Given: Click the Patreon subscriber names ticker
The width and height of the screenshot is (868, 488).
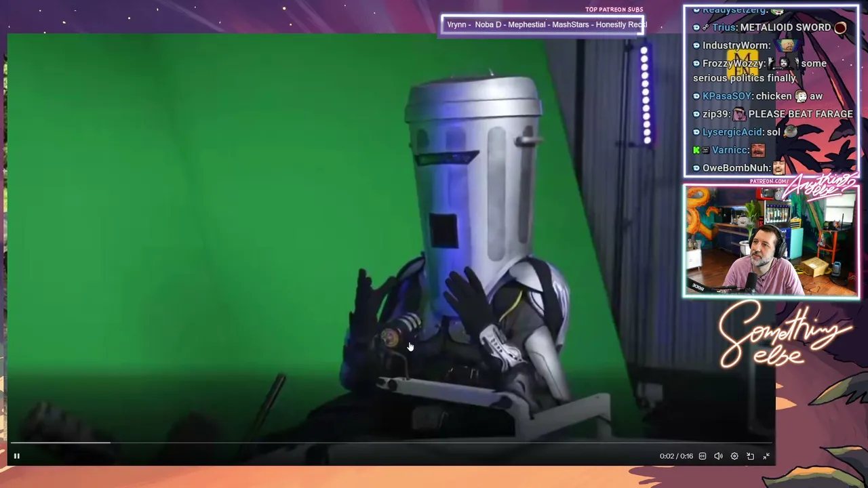Looking at the screenshot, I should point(542,25).
